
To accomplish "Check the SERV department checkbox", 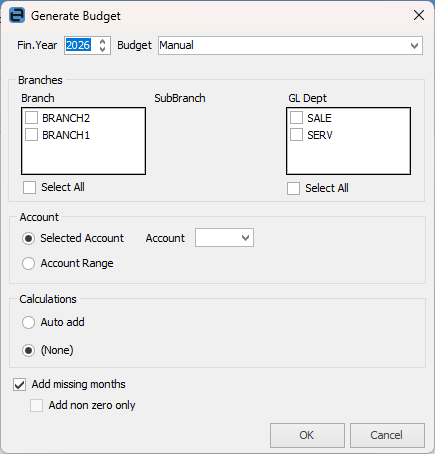I will click(296, 135).
